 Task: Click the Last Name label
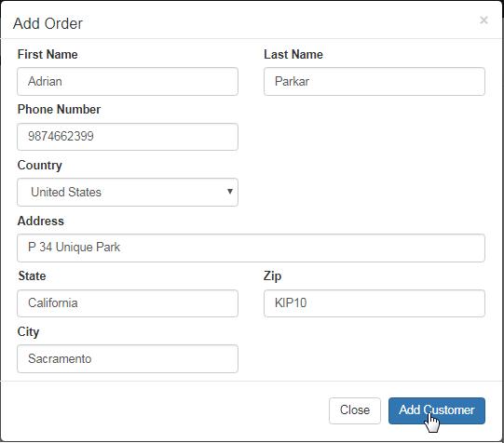pos(293,54)
